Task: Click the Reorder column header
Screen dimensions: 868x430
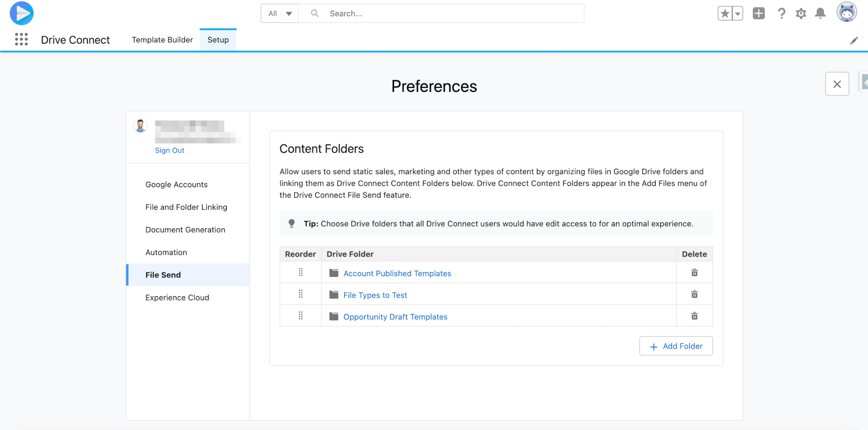Action: click(300, 254)
